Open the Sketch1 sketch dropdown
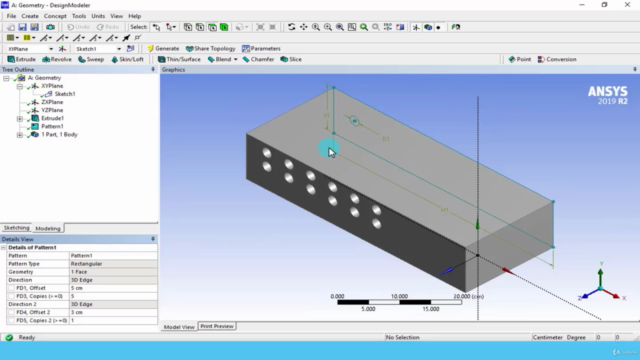Image resolution: width=640 pixels, height=360 pixels. pos(119,49)
